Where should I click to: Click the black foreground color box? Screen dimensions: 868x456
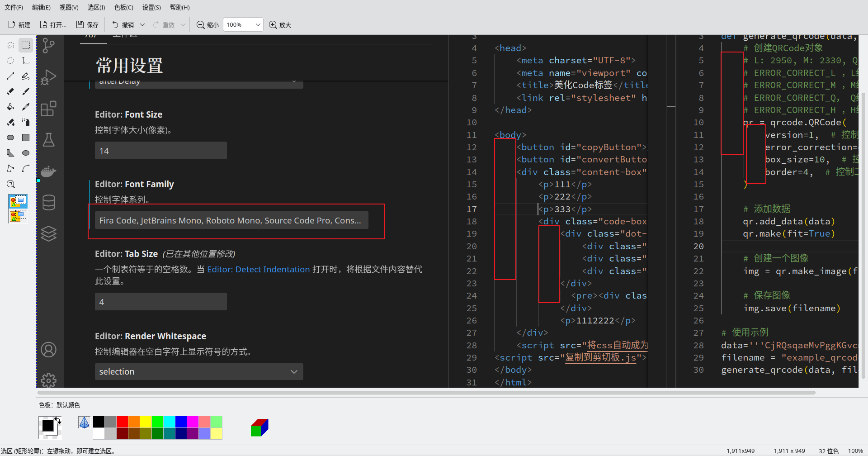pyautogui.click(x=47, y=425)
